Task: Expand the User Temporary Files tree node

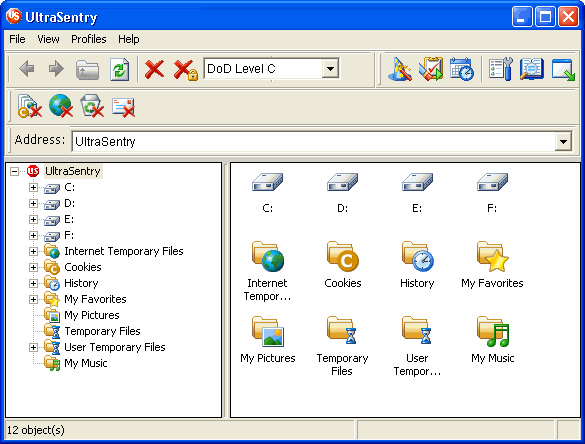Action: 33,347
